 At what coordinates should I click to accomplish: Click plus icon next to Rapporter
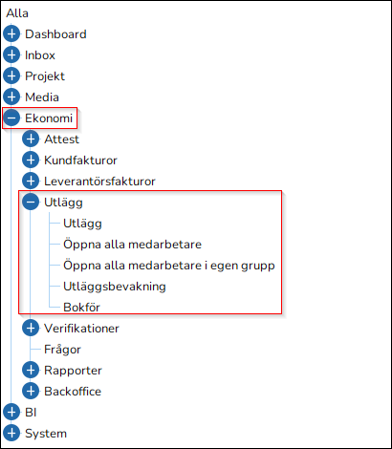(x=31, y=370)
